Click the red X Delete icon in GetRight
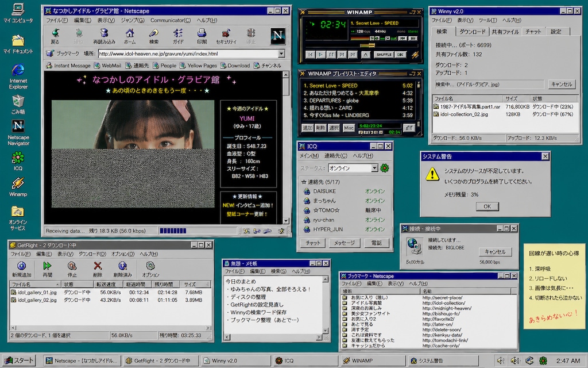Screen dimensions: 588x368 [98, 266]
